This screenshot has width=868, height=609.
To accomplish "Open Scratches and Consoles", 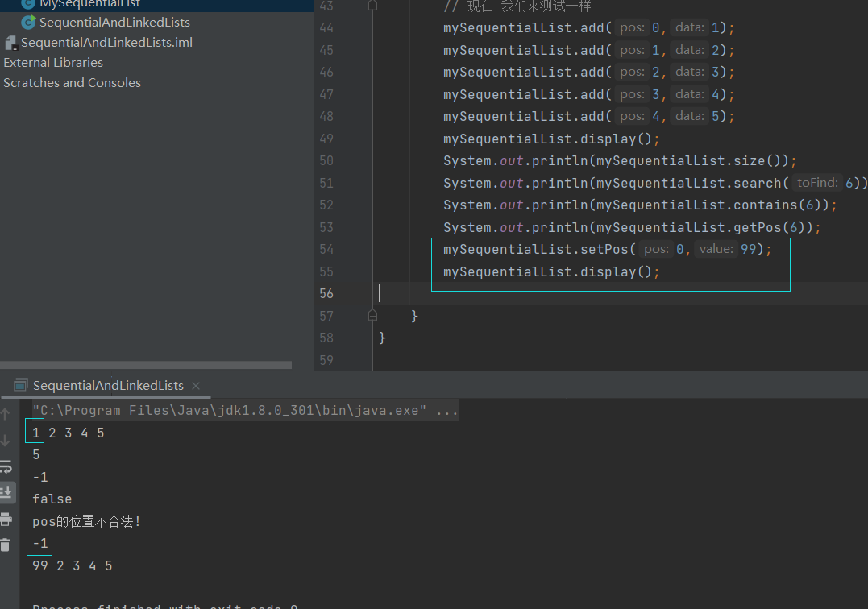I will pyautogui.click(x=72, y=82).
